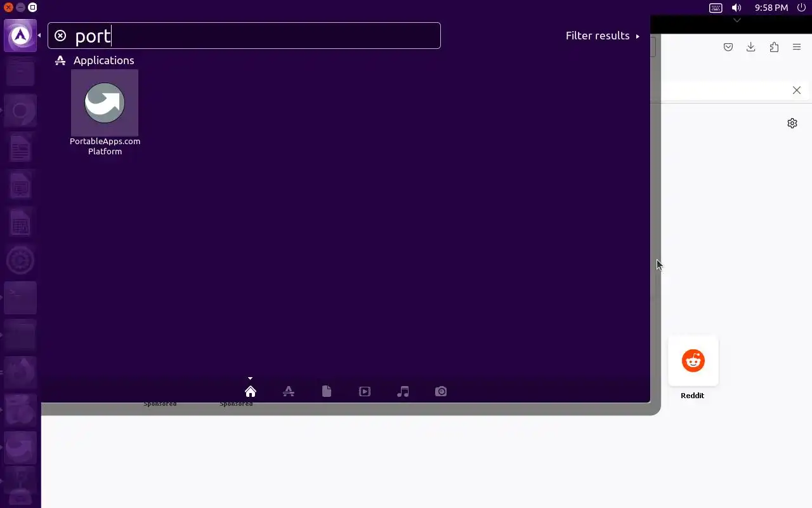Image resolution: width=812 pixels, height=508 pixels.
Task: Open LibreOffice Impress from the launcher
Action: point(20,186)
